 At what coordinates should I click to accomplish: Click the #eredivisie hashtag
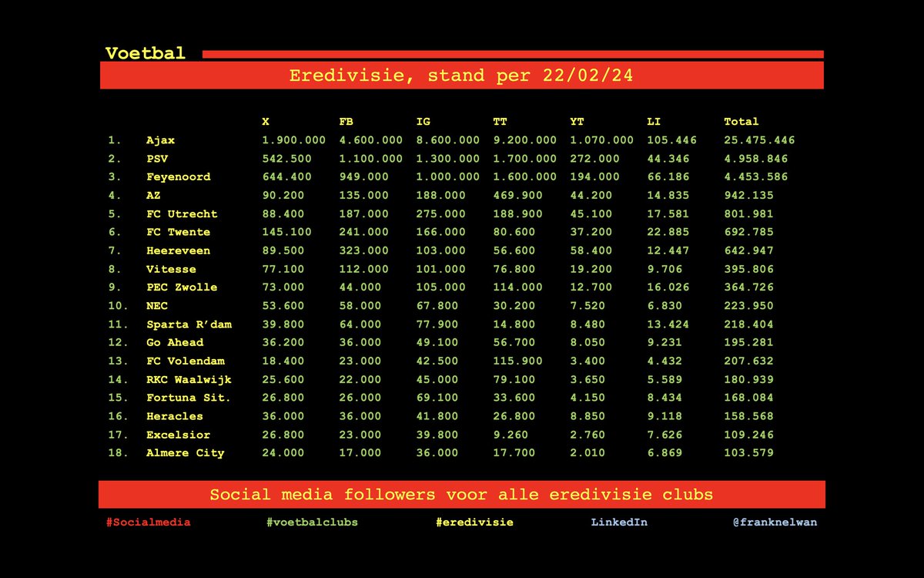pos(474,522)
